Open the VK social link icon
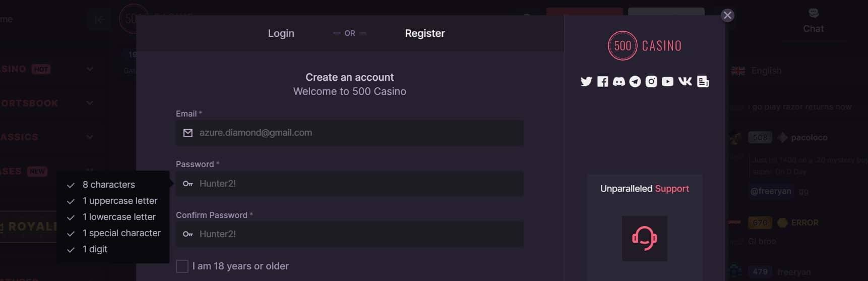 click(685, 82)
